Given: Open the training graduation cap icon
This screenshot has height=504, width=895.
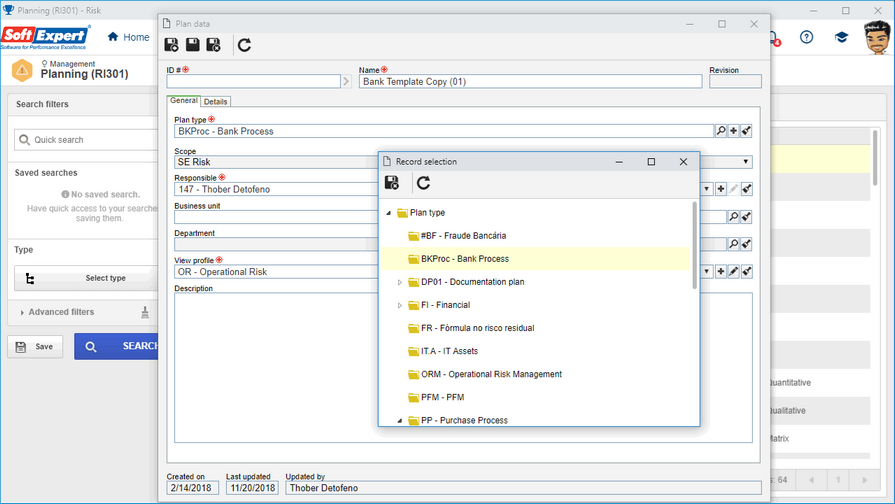Looking at the screenshot, I should pyautogui.click(x=841, y=37).
